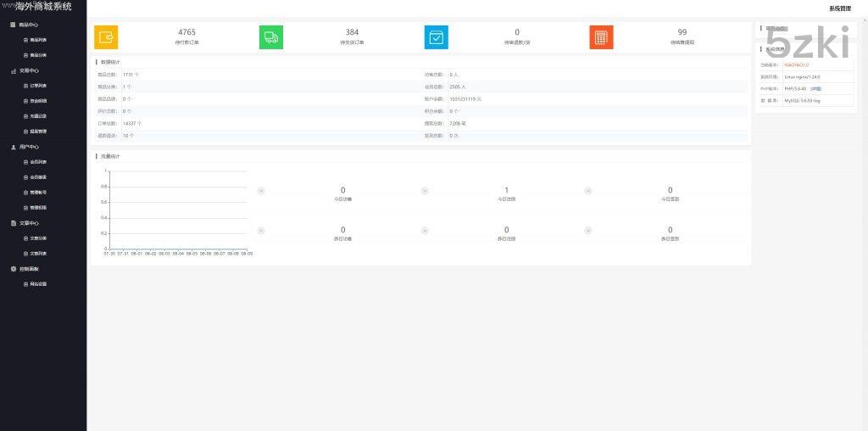868x431 pixels.
Task: Click the green delivery truck icon
Action: (x=271, y=37)
